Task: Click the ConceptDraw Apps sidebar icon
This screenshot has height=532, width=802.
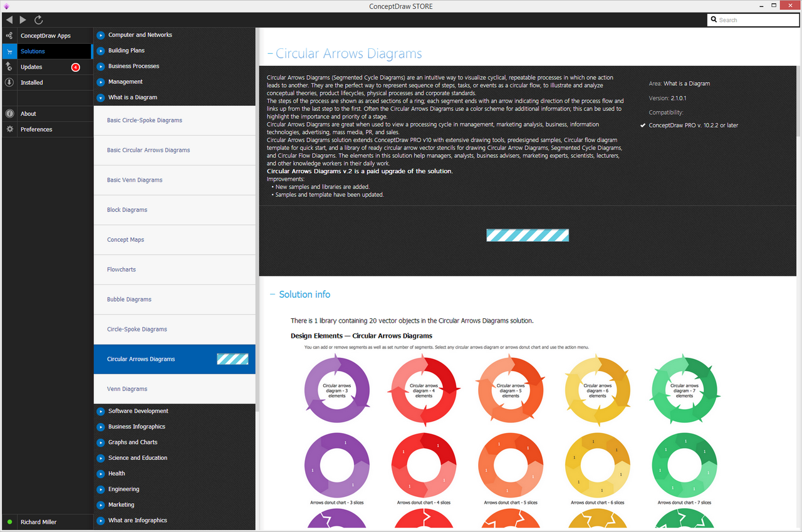Action: coord(9,36)
